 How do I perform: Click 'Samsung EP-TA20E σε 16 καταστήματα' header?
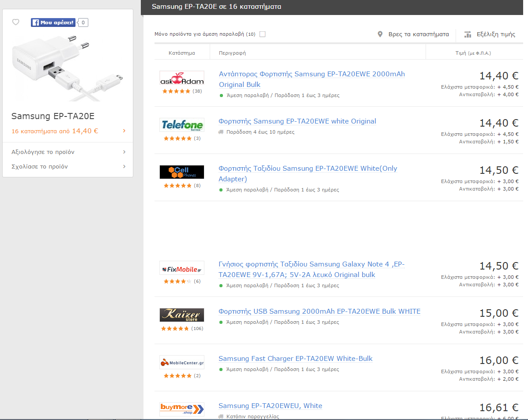(216, 6)
